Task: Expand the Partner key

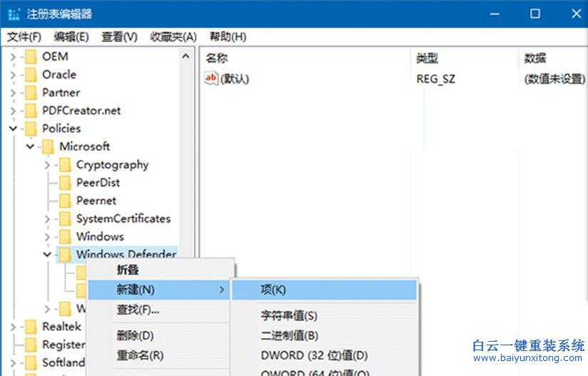Action: pyautogui.click(x=13, y=93)
